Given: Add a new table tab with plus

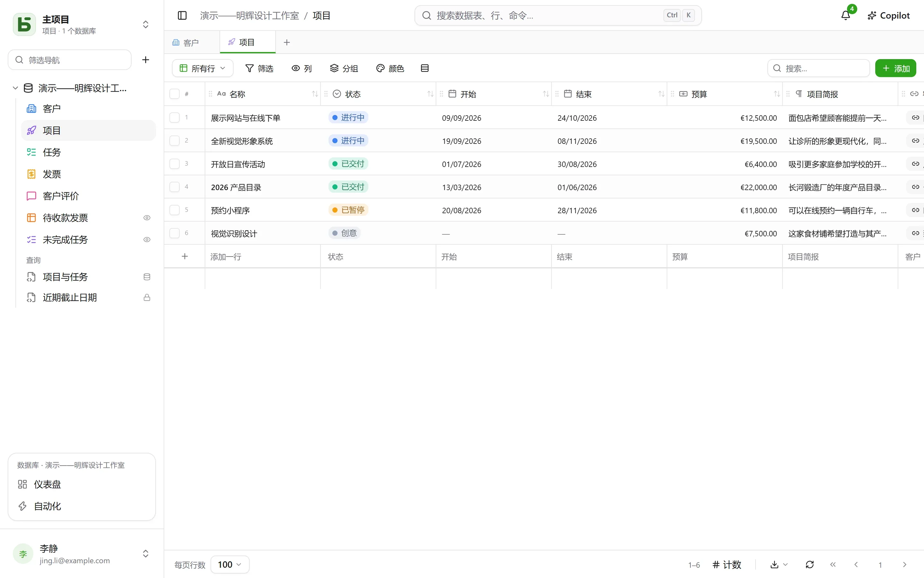Looking at the screenshot, I should click(287, 42).
